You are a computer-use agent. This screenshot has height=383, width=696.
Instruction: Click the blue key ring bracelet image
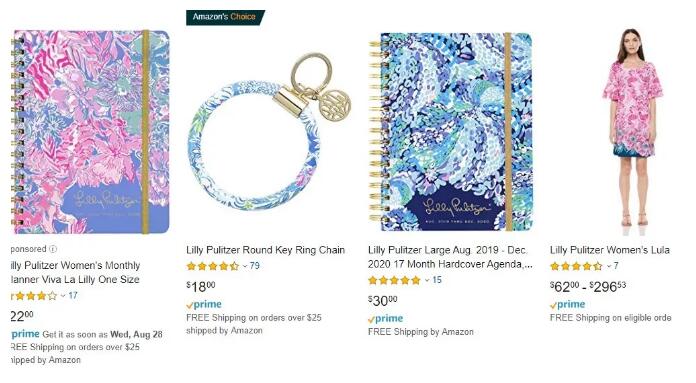(x=269, y=131)
